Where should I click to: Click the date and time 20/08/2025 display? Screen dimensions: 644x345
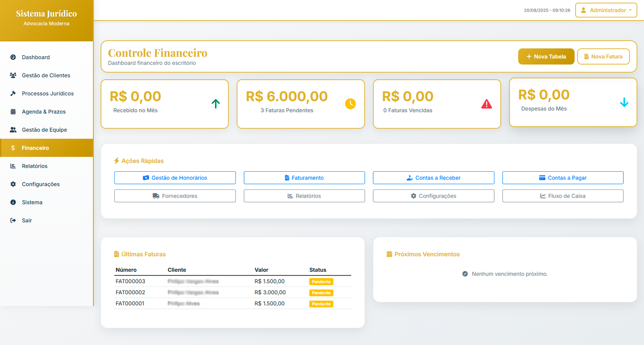547,10
